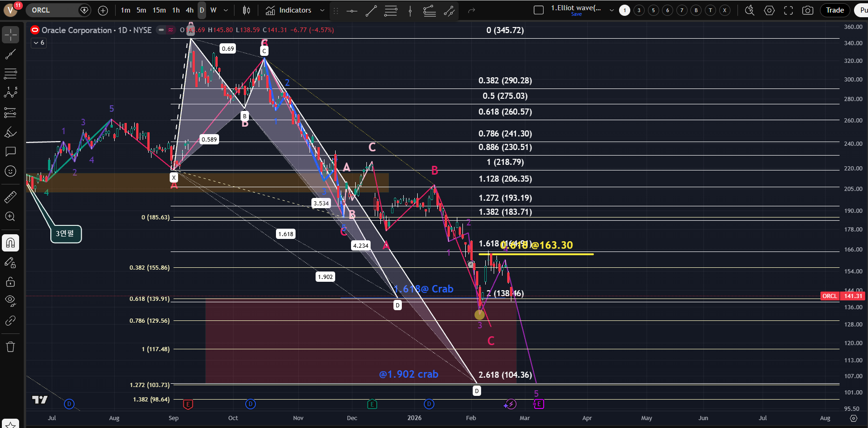Select the candlestick chart type icon

click(247, 10)
